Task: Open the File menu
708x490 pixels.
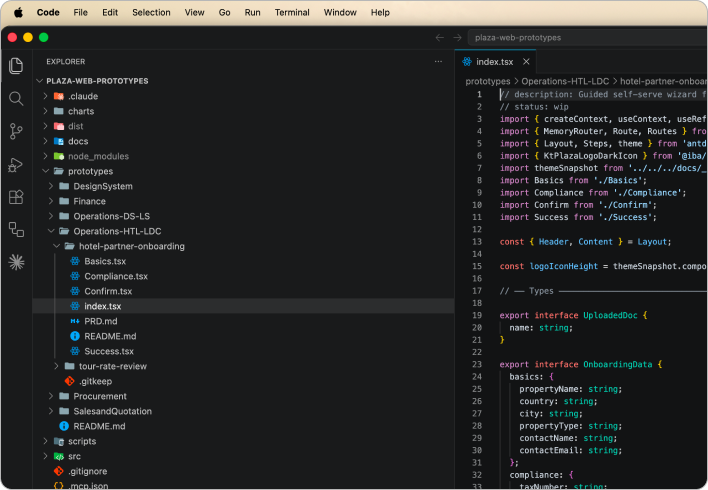Action: 80,12
